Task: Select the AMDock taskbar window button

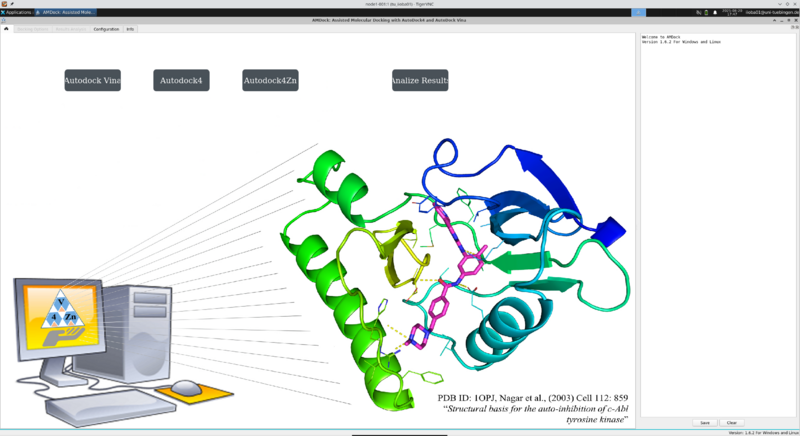Action: (65, 12)
